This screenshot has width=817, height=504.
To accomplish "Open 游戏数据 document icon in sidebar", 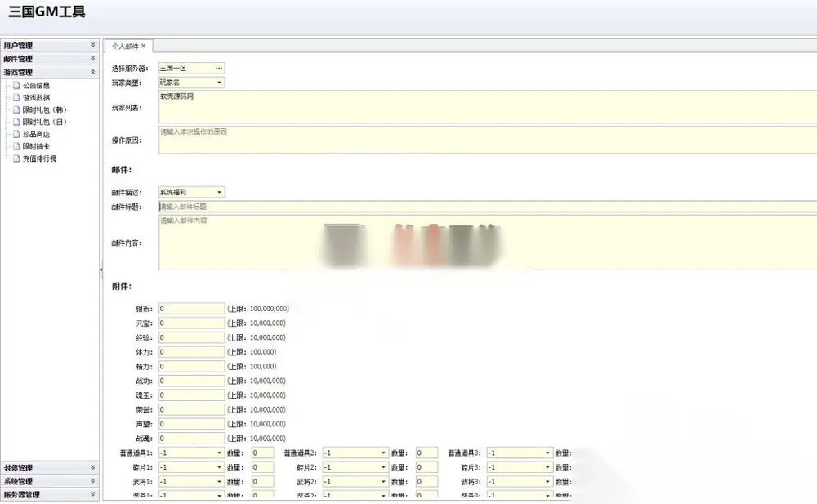I will [16, 97].
